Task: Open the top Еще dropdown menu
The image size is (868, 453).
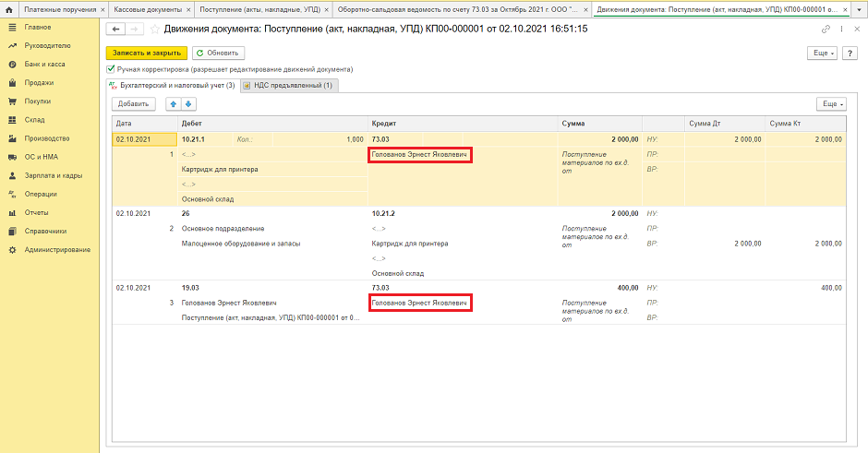Action: pos(821,54)
